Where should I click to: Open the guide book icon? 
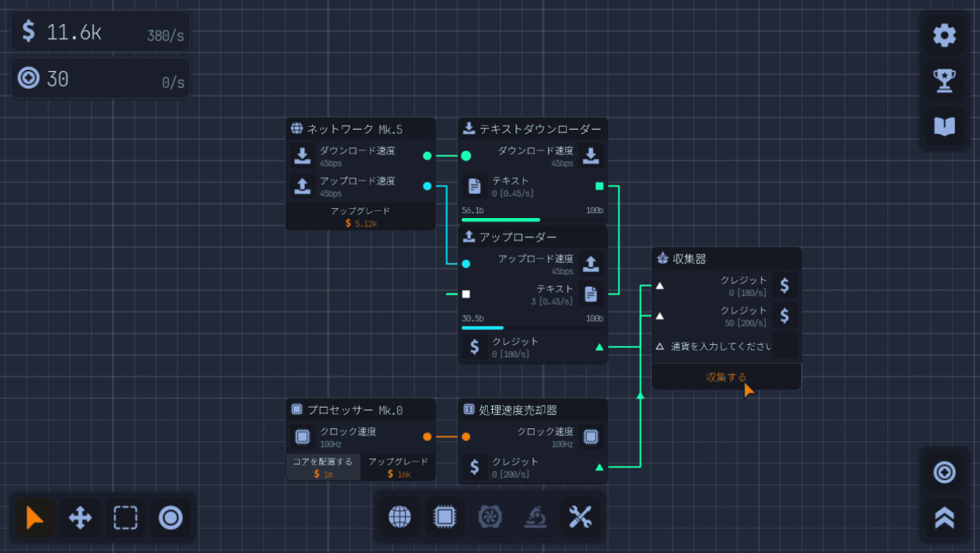click(x=944, y=126)
